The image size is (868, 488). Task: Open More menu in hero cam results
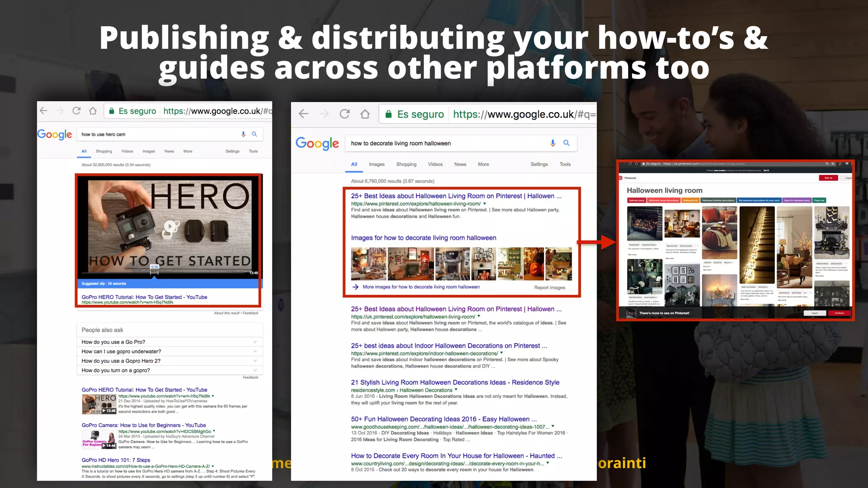[188, 151]
